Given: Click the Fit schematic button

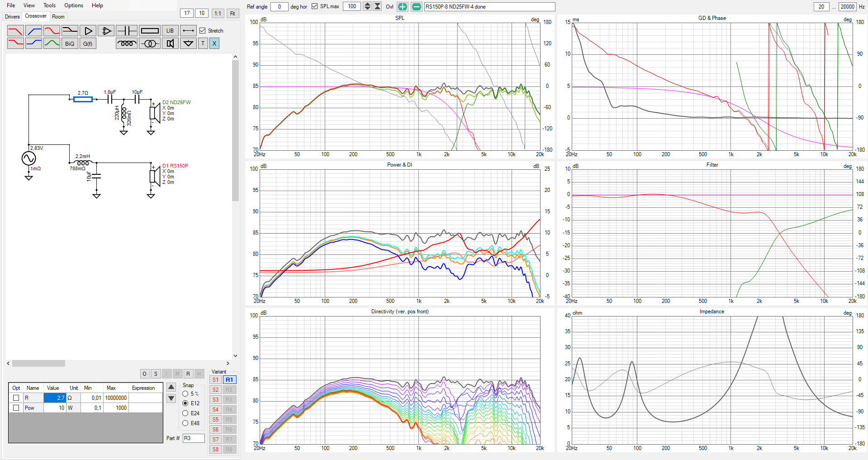Looking at the screenshot, I should [232, 13].
